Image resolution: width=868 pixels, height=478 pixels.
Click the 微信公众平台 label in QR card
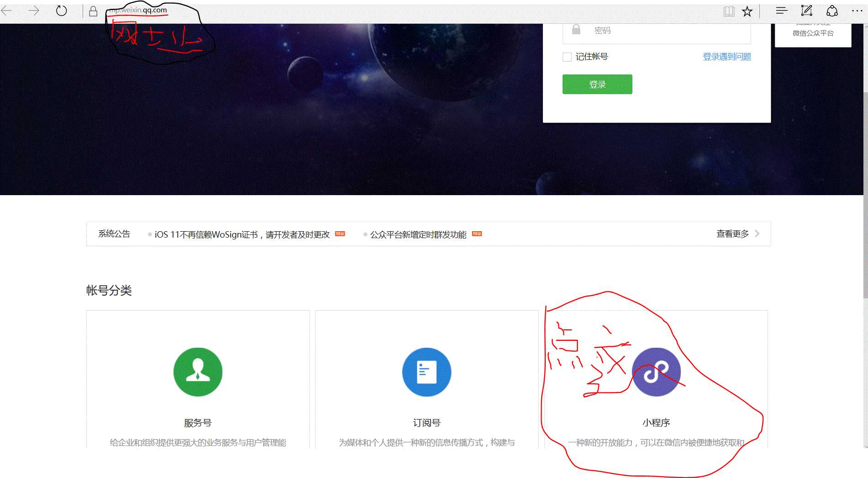pos(813,33)
